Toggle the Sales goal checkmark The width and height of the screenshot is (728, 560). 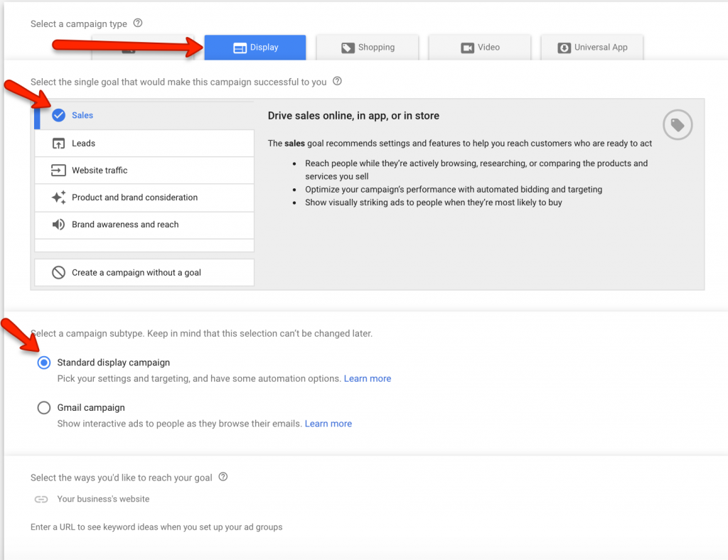pyautogui.click(x=58, y=115)
